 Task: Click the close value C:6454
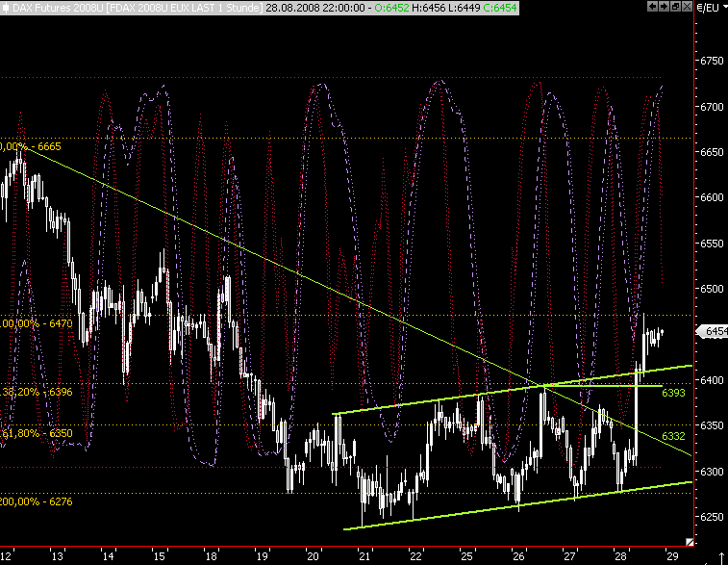[499, 8]
